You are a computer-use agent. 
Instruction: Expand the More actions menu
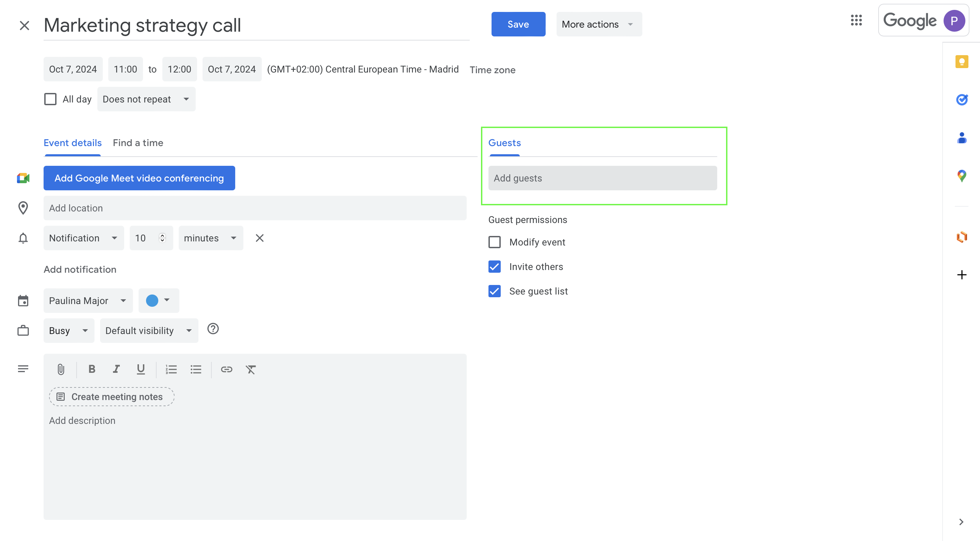[x=598, y=24]
